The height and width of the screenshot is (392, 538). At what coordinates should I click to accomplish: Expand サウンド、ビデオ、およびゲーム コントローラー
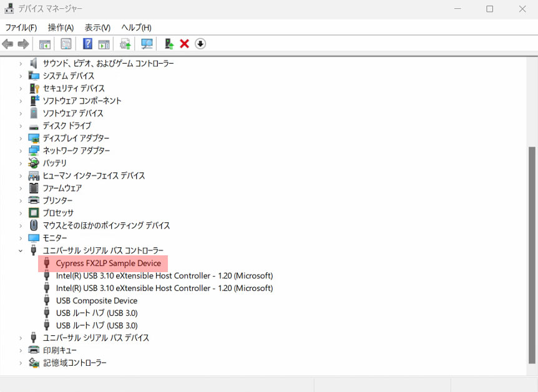click(x=21, y=64)
